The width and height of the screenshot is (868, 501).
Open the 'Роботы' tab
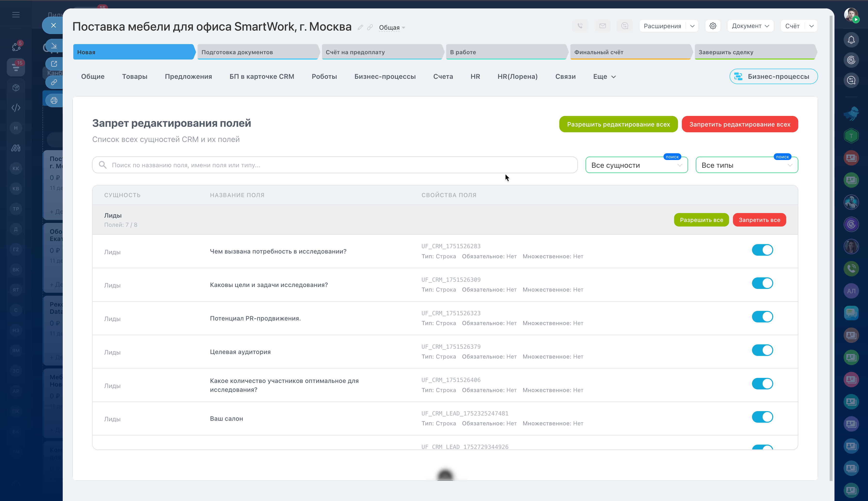(x=324, y=77)
